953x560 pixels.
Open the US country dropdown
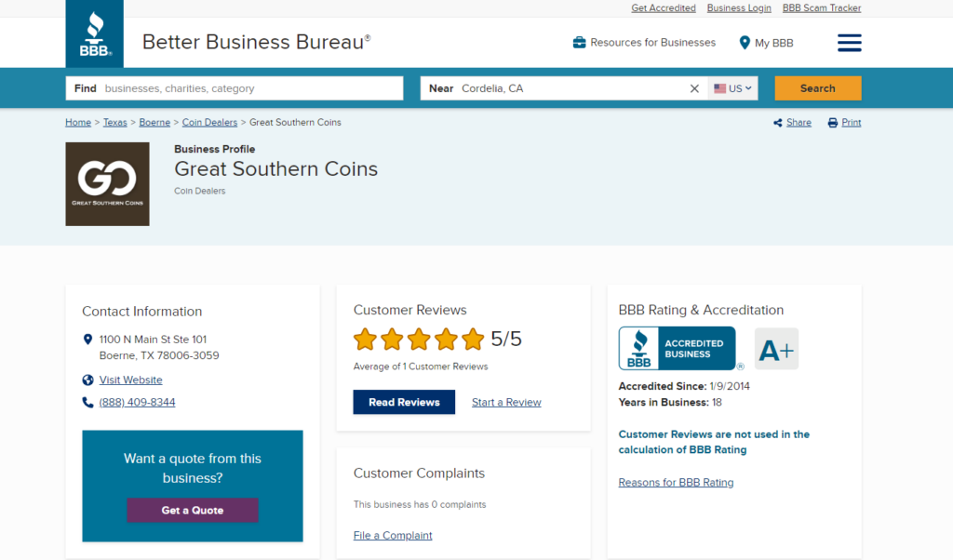[733, 88]
